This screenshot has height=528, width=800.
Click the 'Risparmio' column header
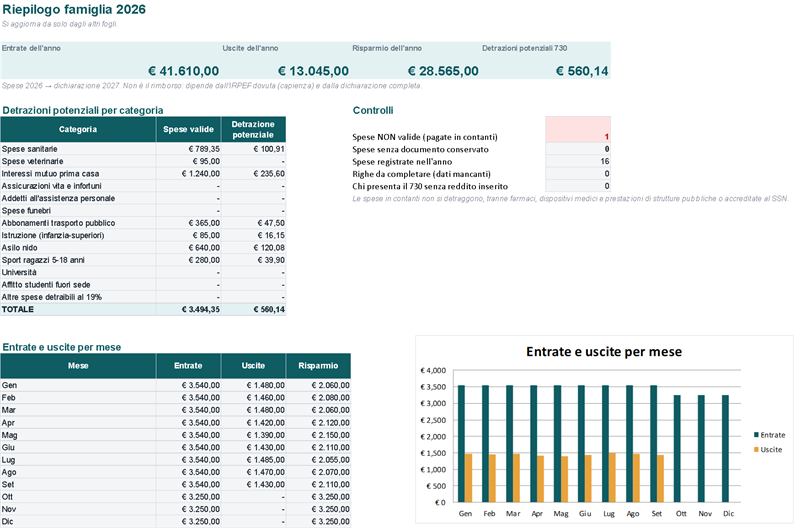[318, 366]
